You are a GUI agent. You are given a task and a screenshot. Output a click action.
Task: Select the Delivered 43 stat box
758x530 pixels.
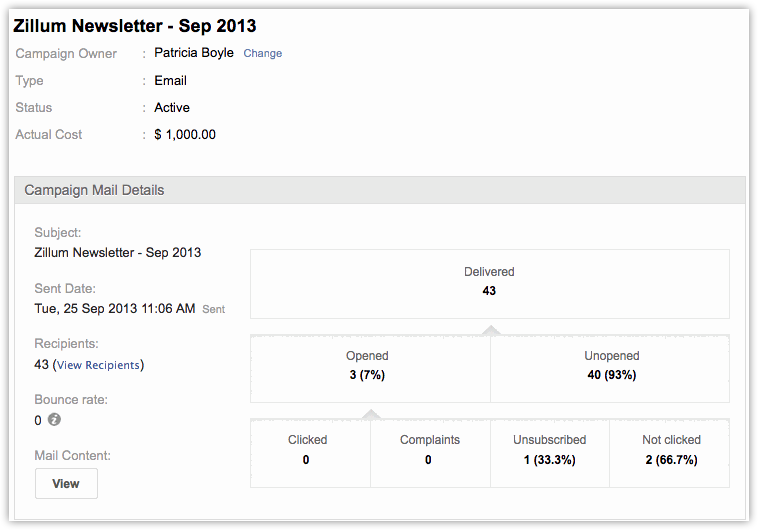coord(489,282)
